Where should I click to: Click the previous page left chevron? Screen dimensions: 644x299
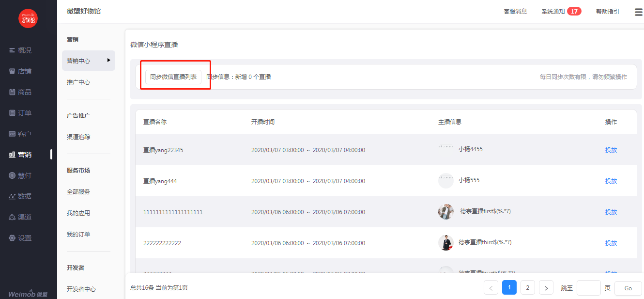click(491, 288)
